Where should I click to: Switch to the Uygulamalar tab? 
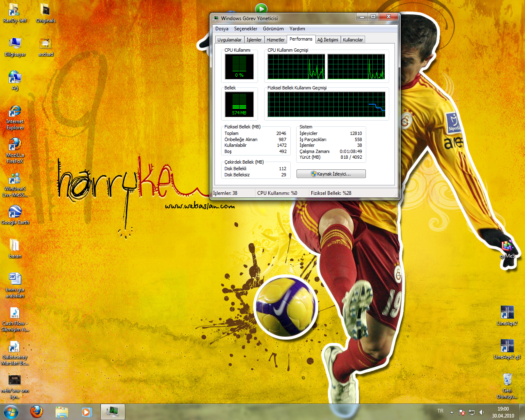(x=229, y=40)
